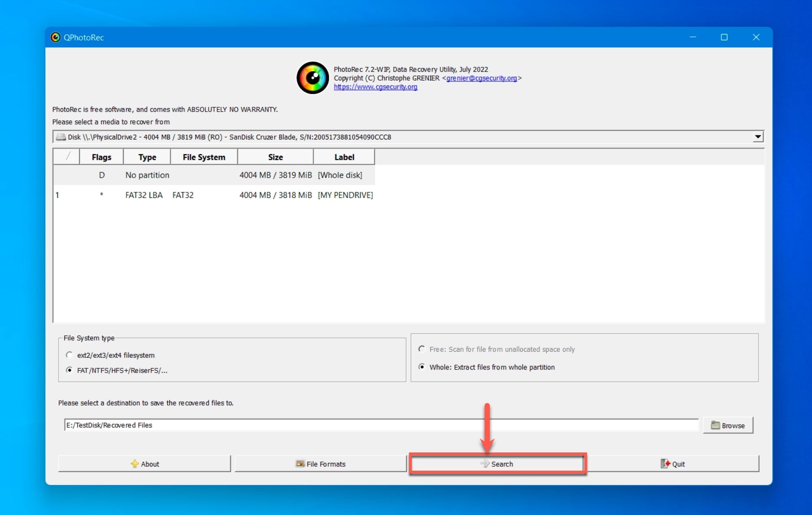Click the 4004 MB / 3819 MiB size cell
The image size is (812, 515).
276,175
